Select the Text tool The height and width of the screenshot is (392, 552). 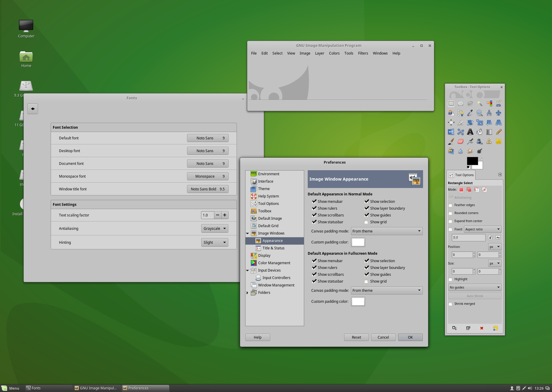(x=470, y=132)
